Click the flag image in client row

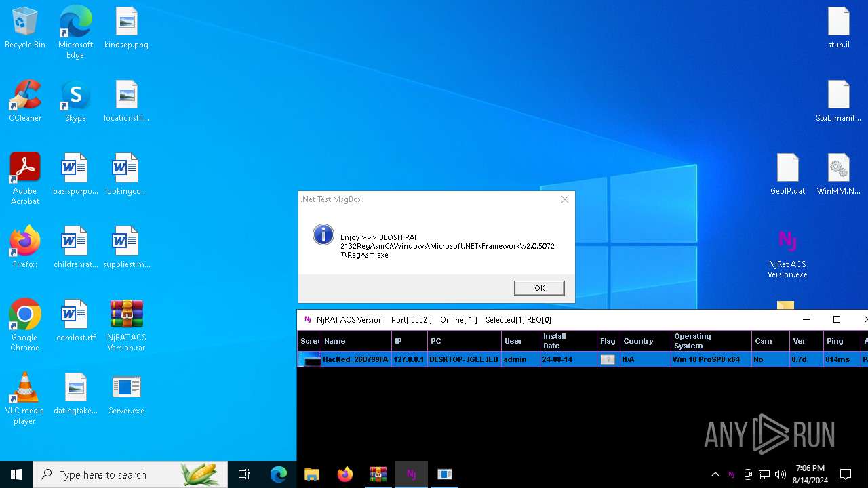[608, 359]
